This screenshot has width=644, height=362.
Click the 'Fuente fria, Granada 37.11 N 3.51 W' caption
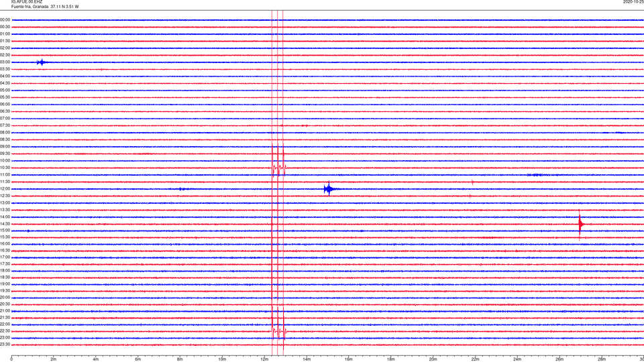(45, 7)
